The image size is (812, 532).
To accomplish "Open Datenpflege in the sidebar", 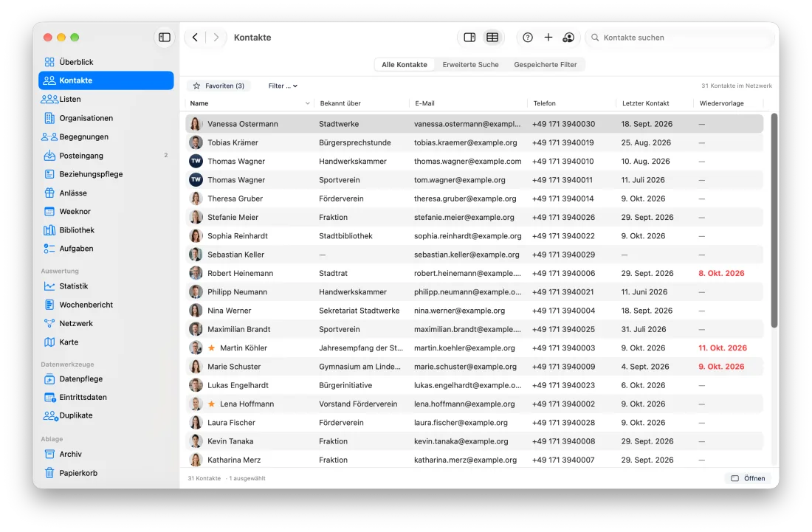I will (106, 379).
